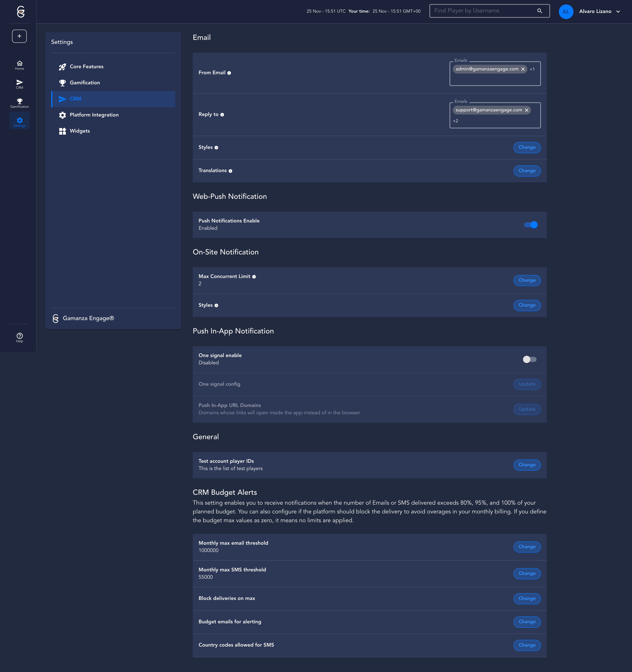Click info icon next to From Email

(x=229, y=73)
